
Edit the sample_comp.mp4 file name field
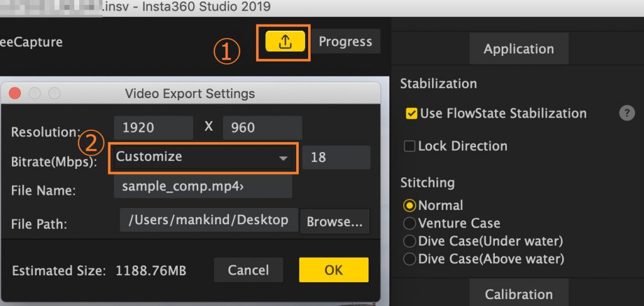point(203,187)
